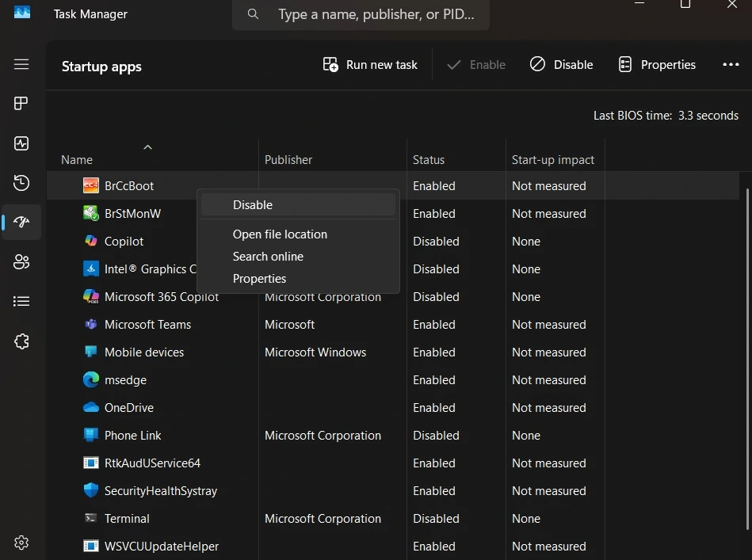Viewport: 752px width, 560px height.
Task: Sort by Start-up impact column header
Action: click(x=552, y=160)
